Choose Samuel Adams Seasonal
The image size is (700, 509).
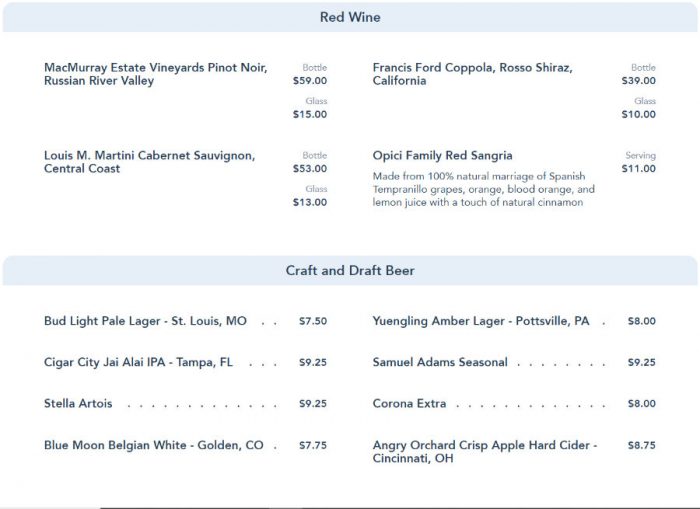[x=440, y=363]
